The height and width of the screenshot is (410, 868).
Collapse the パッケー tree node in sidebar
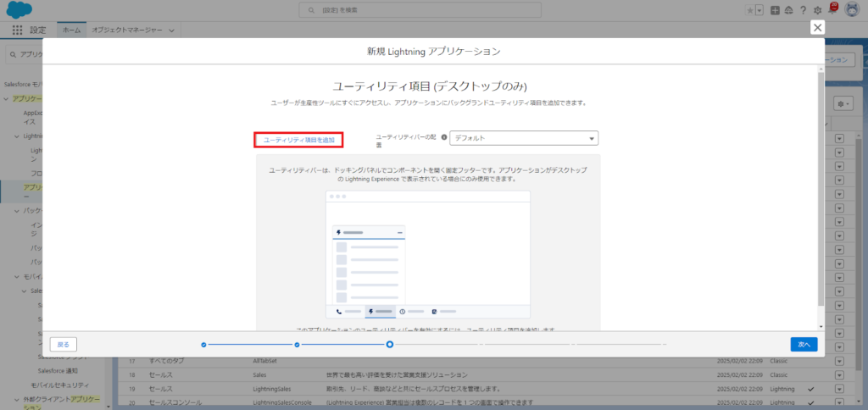(15, 211)
